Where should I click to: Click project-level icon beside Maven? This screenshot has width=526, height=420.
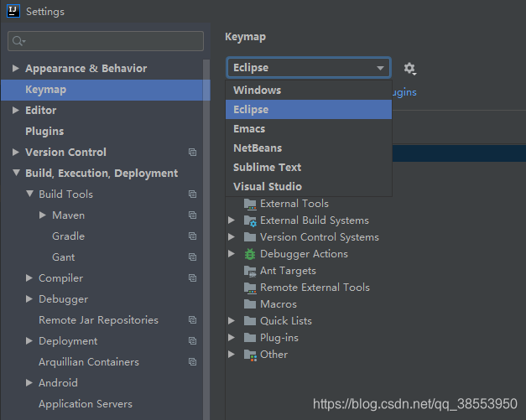193,215
